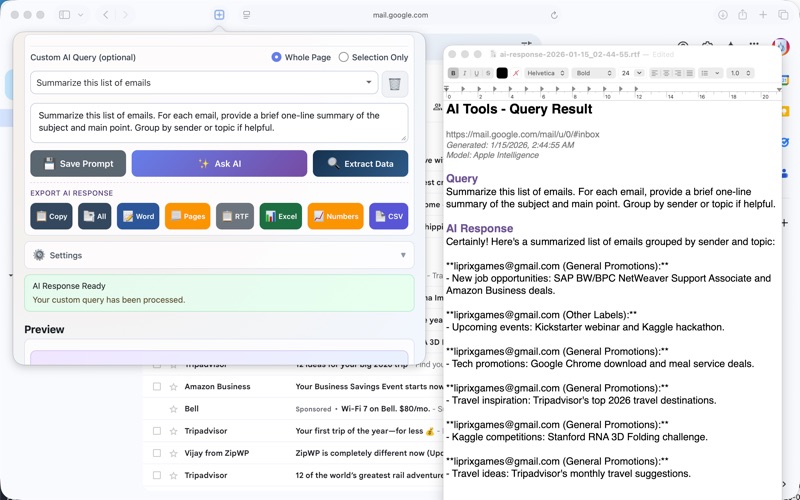Open the 1.0 line spacing dropdown
Image resolution: width=800 pixels, height=500 pixels.
coord(740,73)
